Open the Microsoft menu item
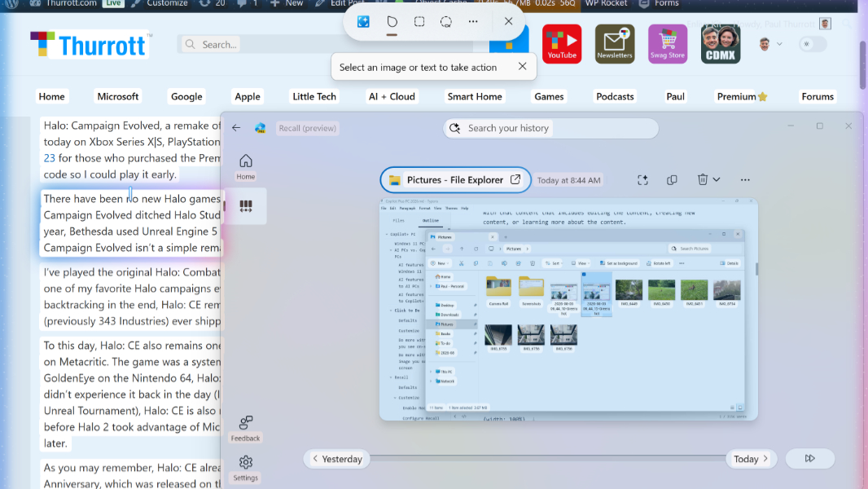 click(118, 96)
